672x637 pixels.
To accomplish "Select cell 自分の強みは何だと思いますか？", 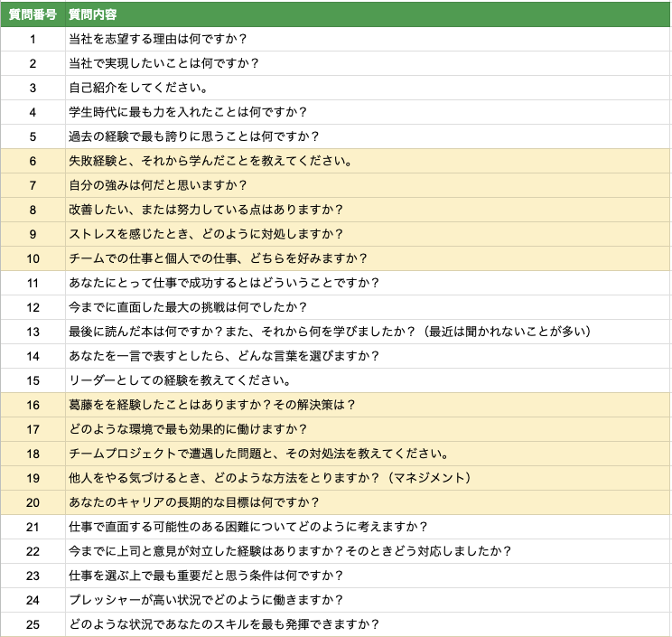I will (x=369, y=185).
